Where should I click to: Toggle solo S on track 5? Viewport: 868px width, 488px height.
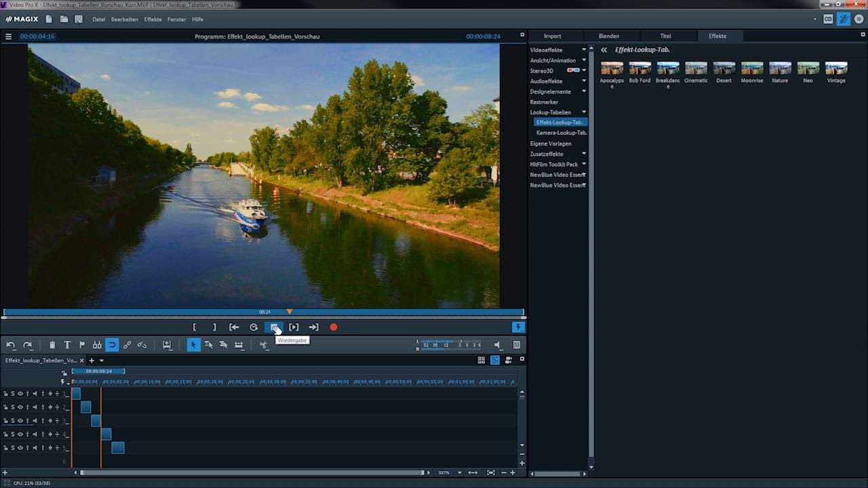[x=12, y=448]
